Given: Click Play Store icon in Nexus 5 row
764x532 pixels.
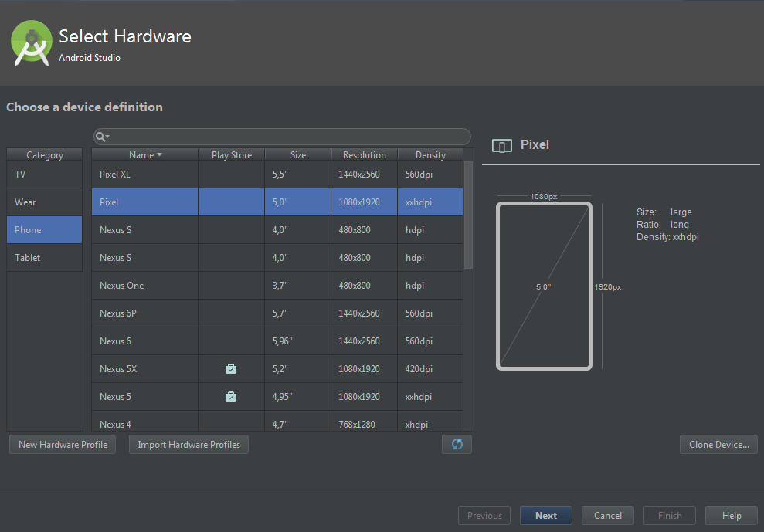Looking at the screenshot, I should (x=230, y=397).
